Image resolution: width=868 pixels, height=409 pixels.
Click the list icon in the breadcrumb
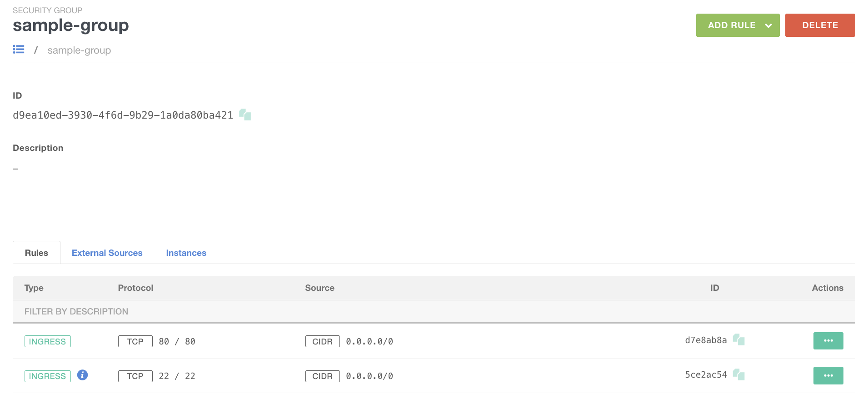(19, 50)
